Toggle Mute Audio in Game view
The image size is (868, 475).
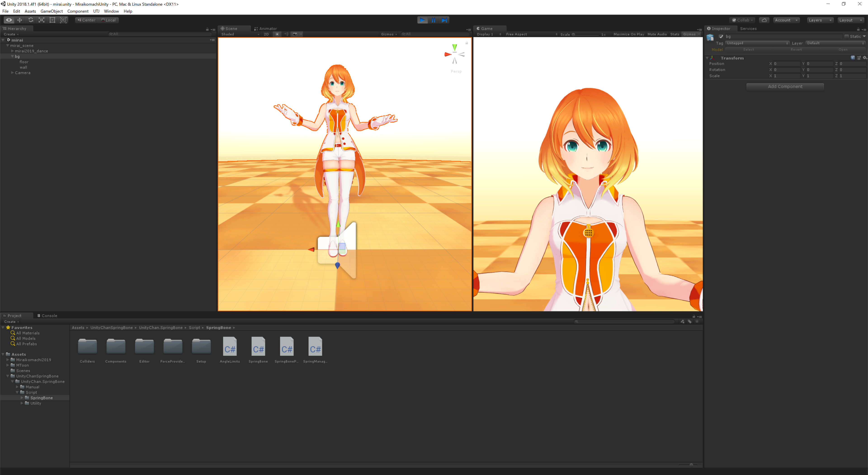[x=657, y=34]
